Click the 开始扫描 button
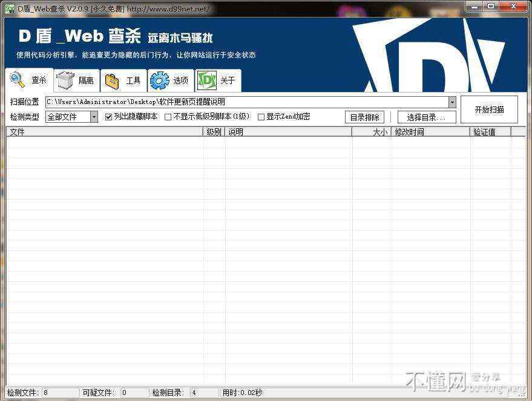 489,109
